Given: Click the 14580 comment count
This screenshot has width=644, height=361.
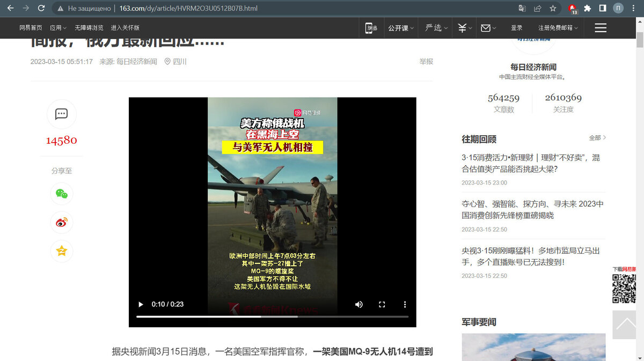Looking at the screenshot, I should click(61, 141).
